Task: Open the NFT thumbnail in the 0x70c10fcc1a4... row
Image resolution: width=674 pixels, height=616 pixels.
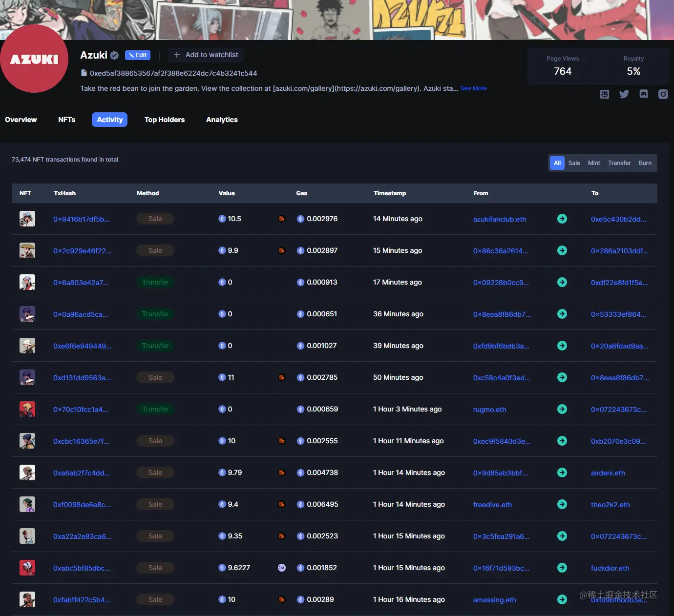Action: pyautogui.click(x=27, y=409)
